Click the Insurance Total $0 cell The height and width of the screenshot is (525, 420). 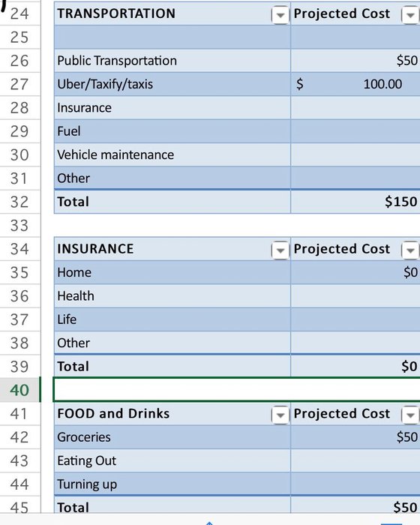(x=355, y=366)
